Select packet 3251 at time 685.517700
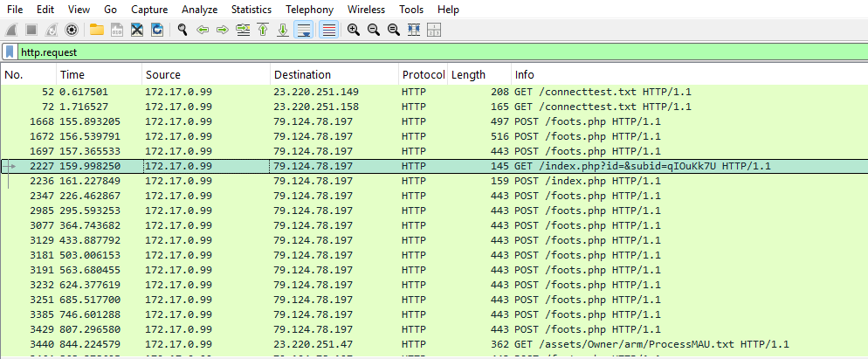Screen dimensions: 868x359 coord(434,300)
